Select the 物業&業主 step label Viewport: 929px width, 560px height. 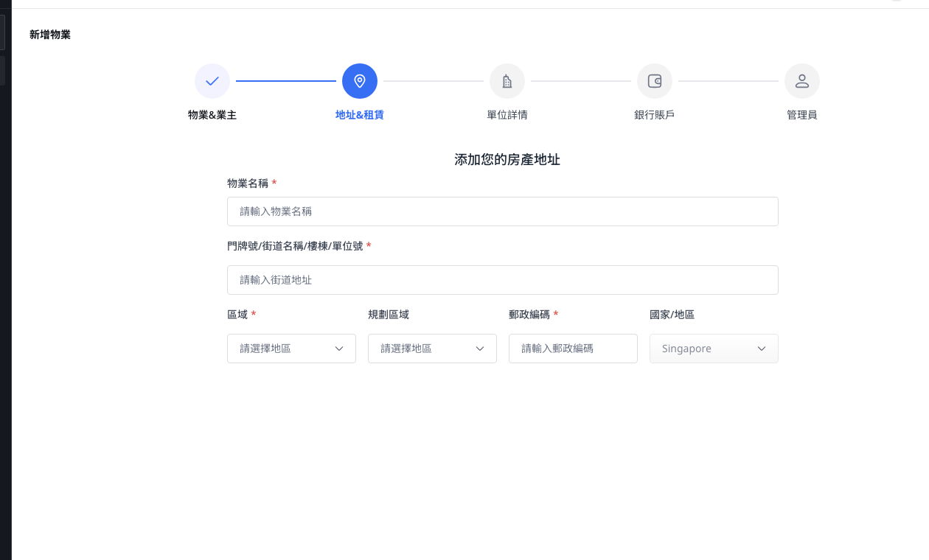212,115
